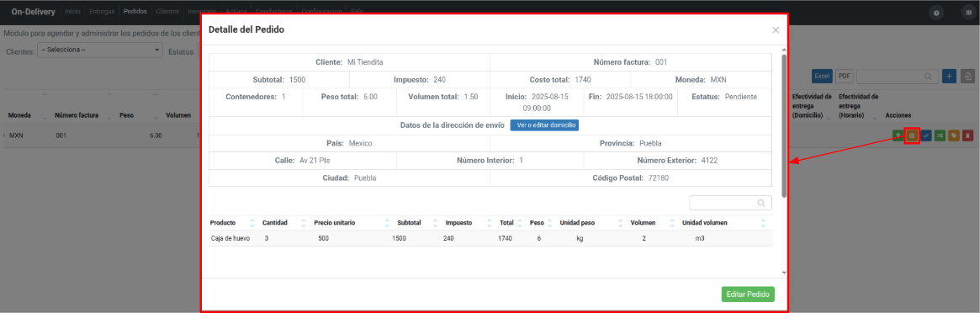Screen dimensions: 980x313
Task: Delete order with the red trash icon
Action: [x=967, y=135]
